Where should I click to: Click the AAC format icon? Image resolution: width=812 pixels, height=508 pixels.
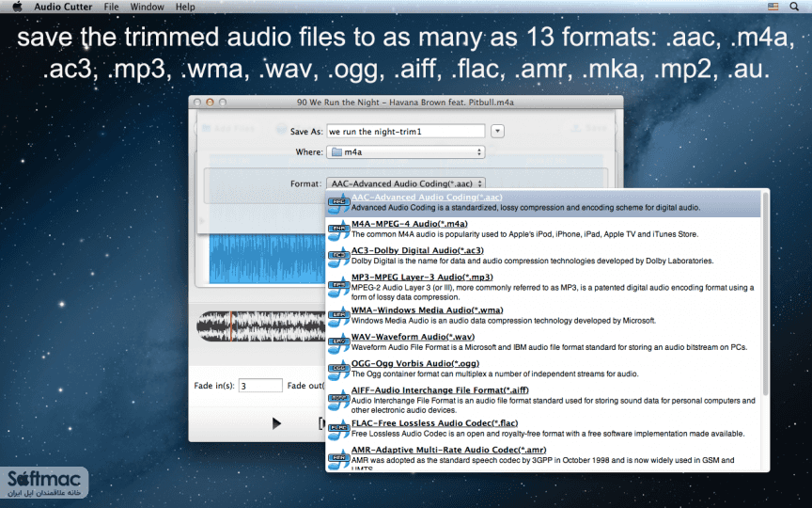[x=338, y=203]
